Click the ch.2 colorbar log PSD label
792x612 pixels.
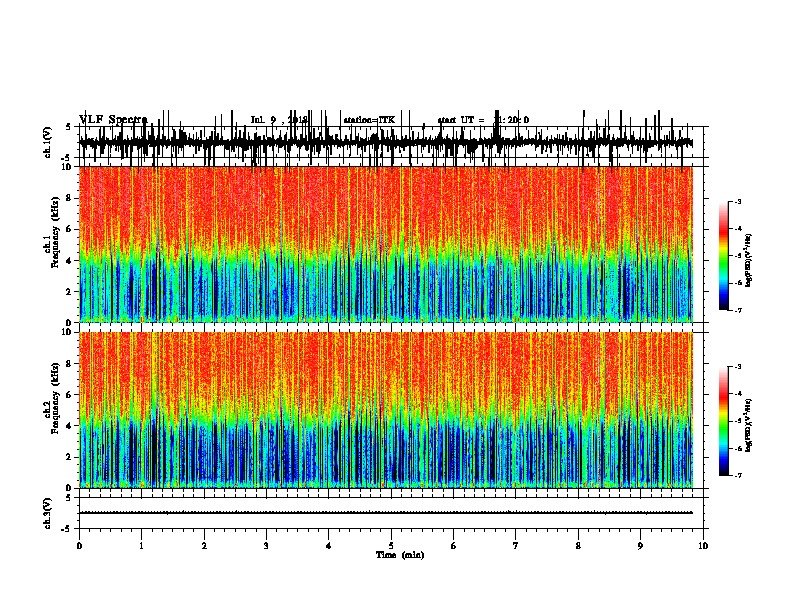[749, 425]
